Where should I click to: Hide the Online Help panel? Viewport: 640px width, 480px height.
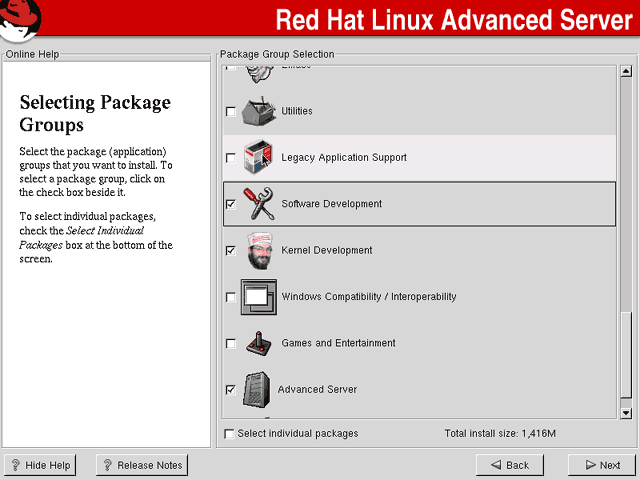(40, 465)
